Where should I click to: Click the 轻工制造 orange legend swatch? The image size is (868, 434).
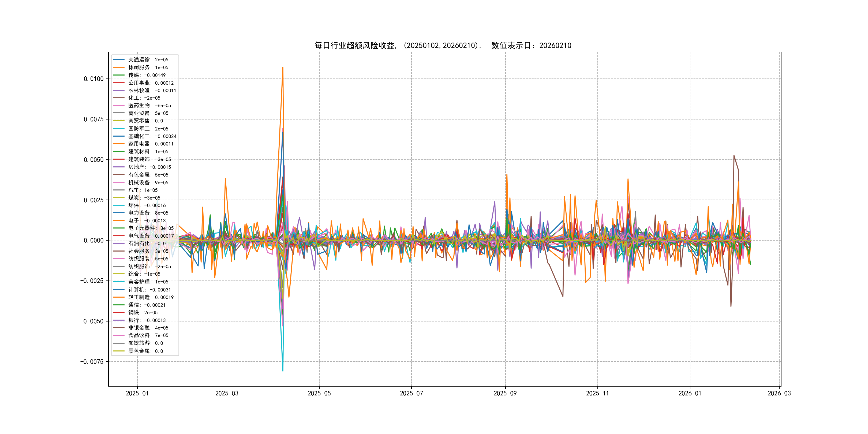point(119,297)
